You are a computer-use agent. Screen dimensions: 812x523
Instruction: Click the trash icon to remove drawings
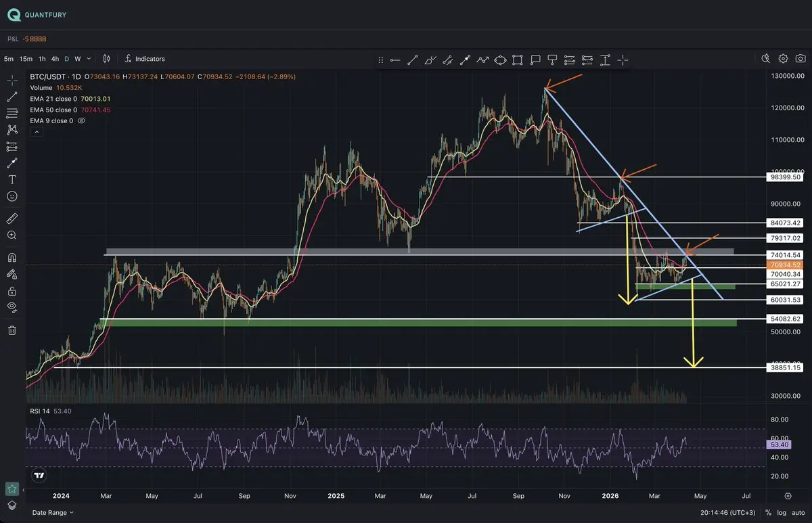click(x=12, y=330)
